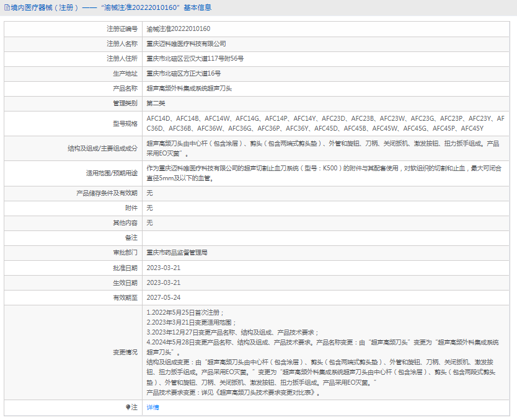Select the 管理类别 label
The image size is (517, 420).
(x=125, y=103)
